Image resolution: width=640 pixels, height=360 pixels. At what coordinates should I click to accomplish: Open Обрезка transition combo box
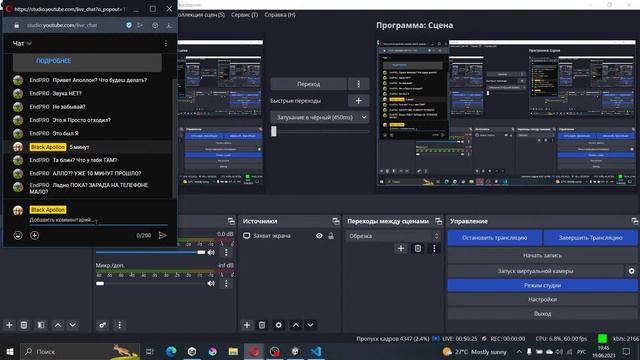pos(393,236)
